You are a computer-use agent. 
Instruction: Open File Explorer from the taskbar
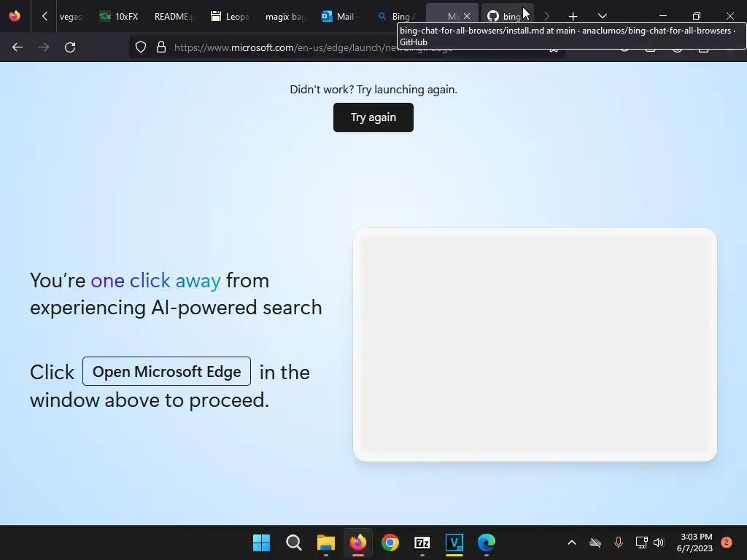(x=326, y=542)
